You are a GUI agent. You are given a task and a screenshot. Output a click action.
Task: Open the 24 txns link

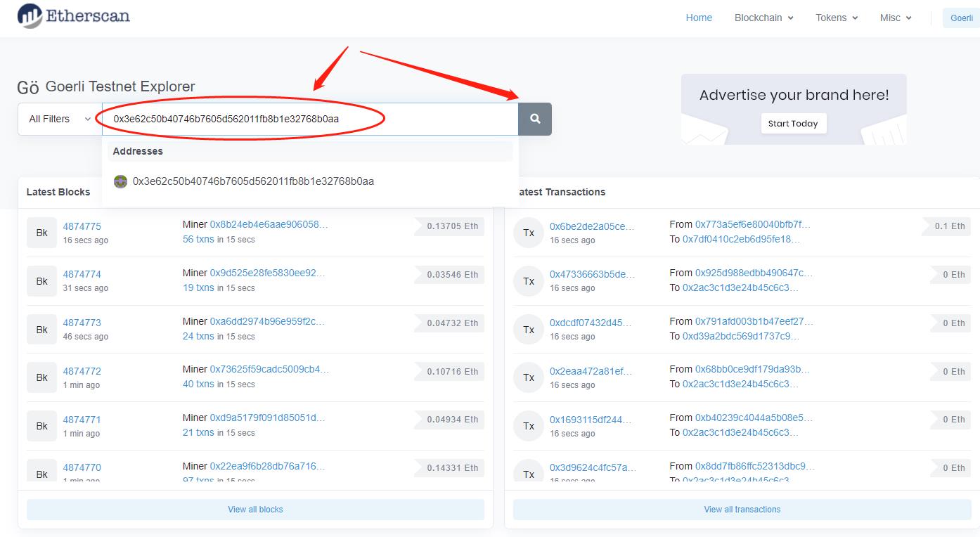(198, 336)
